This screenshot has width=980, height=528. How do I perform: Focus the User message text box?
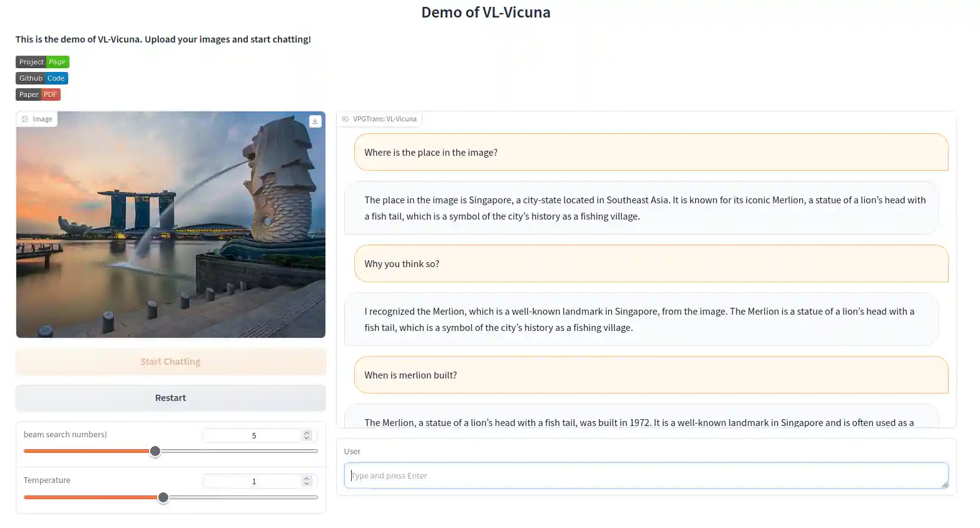(x=646, y=475)
